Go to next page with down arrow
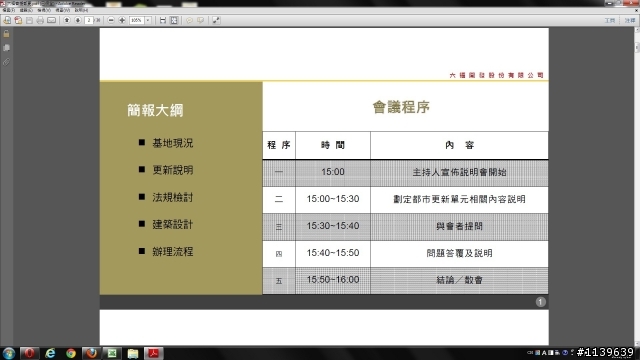This screenshot has width=640, height=360. coord(78,20)
